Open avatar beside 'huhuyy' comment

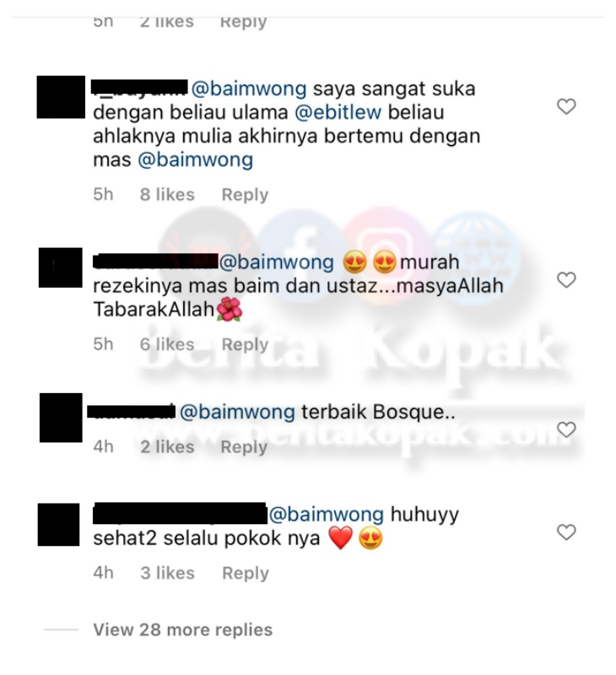tap(58, 524)
